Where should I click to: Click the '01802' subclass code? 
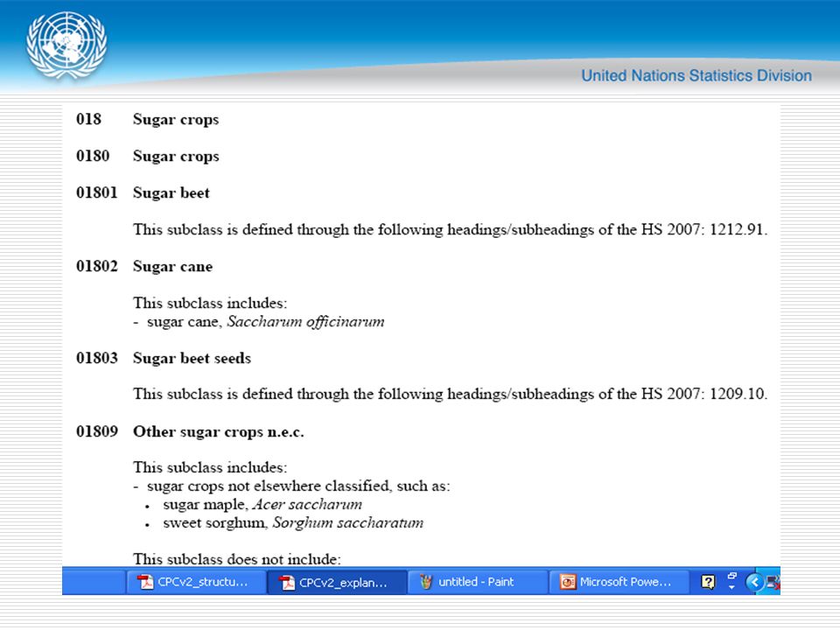coord(96,266)
